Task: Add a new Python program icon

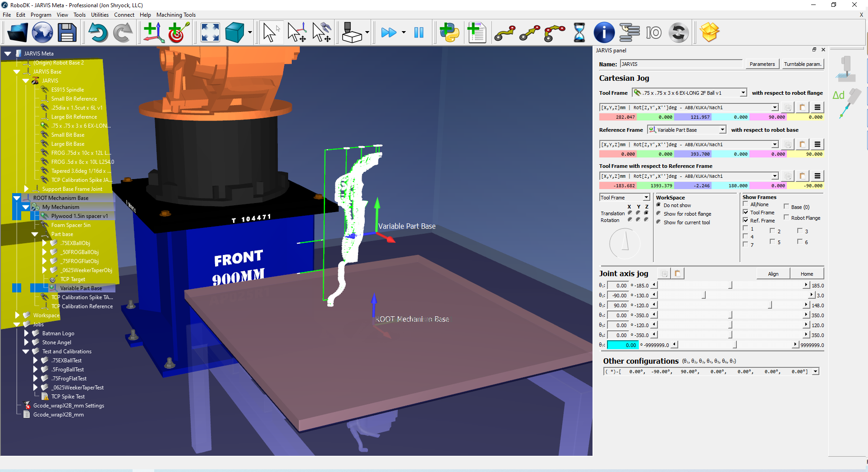Action: [450, 33]
